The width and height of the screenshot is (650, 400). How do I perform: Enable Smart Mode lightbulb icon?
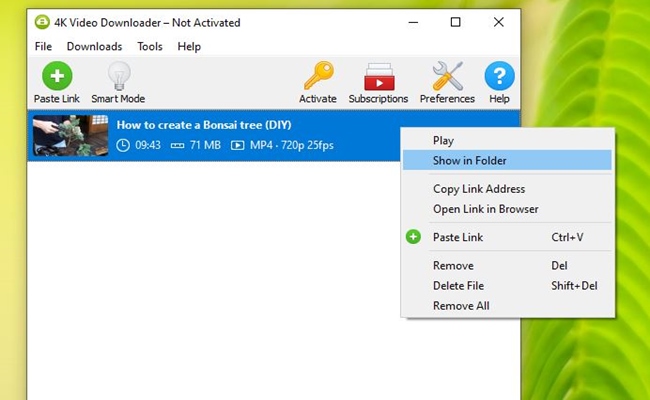(119, 76)
